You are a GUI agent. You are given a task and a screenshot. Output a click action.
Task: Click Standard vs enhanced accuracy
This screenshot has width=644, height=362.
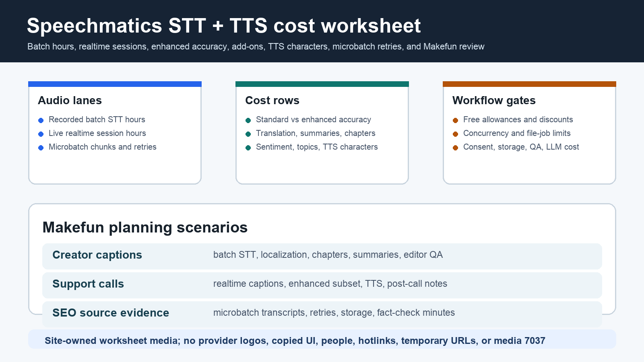coord(314,119)
